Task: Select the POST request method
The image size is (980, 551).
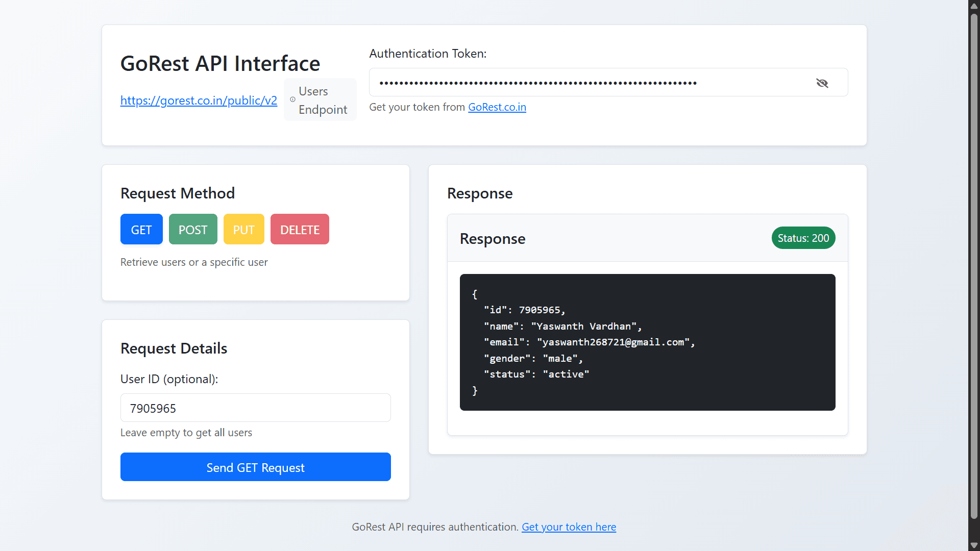Action: click(x=193, y=229)
